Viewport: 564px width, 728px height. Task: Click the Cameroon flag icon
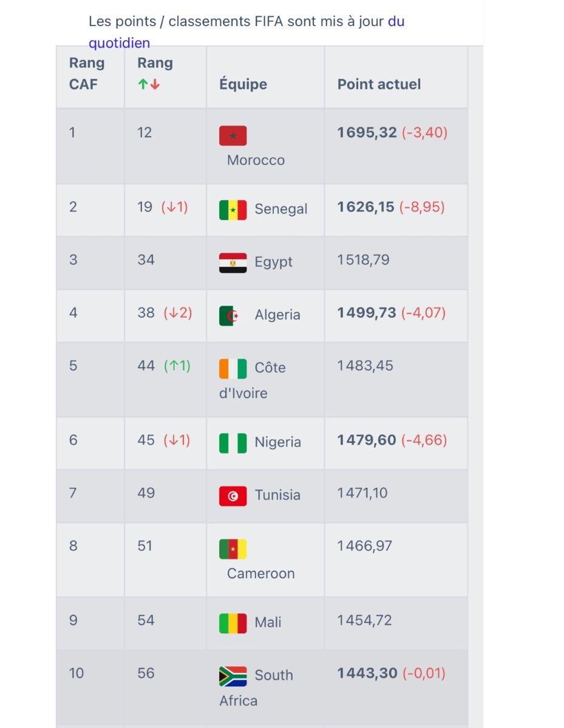(x=233, y=548)
